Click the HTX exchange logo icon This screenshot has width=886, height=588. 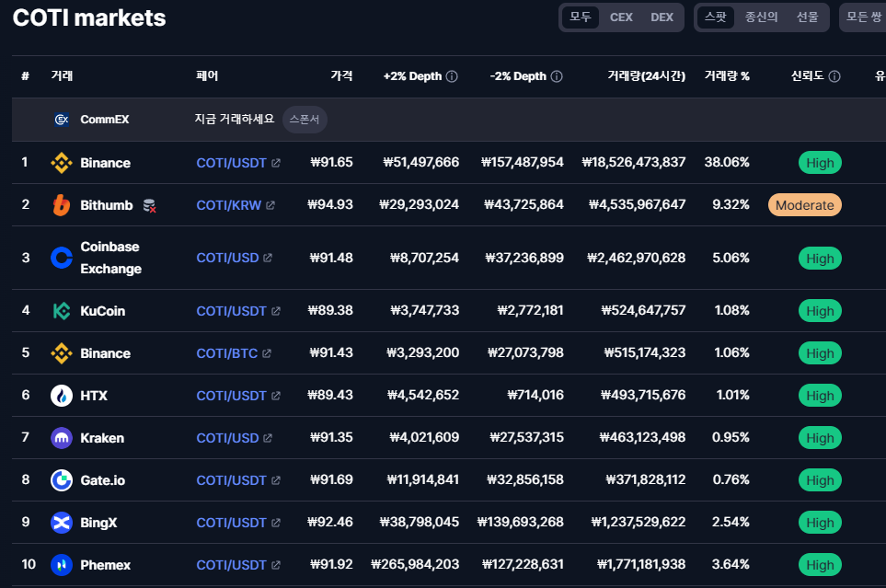[62, 396]
